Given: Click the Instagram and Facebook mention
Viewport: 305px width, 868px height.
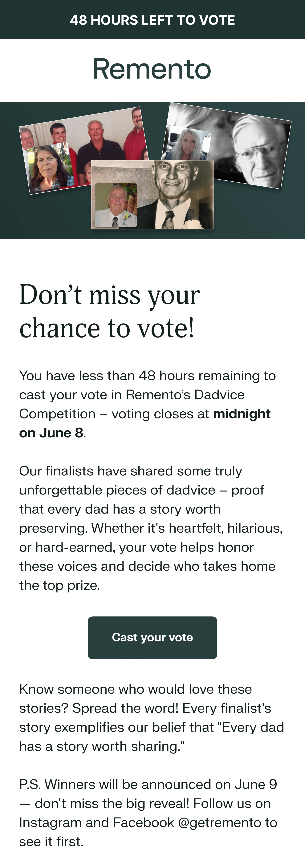Looking at the screenshot, I should tap(97, 822).
